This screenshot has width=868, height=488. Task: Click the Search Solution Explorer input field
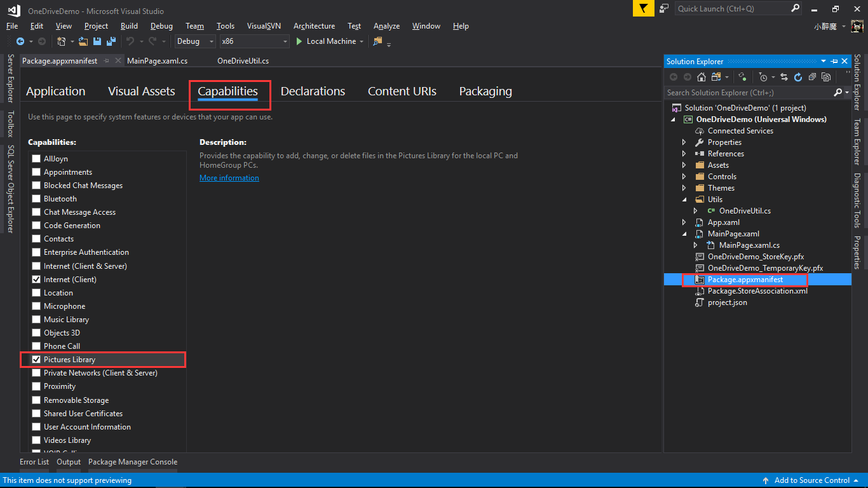(x=748, y=93)
